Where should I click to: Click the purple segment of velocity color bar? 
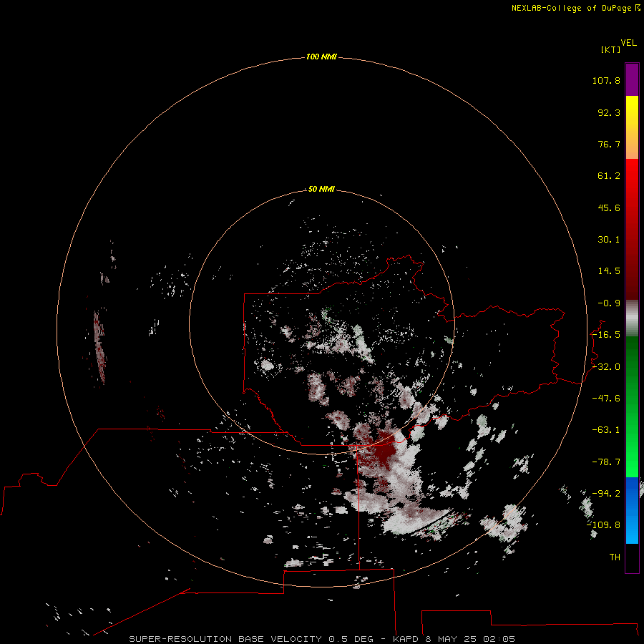click(x=632, y=79)
